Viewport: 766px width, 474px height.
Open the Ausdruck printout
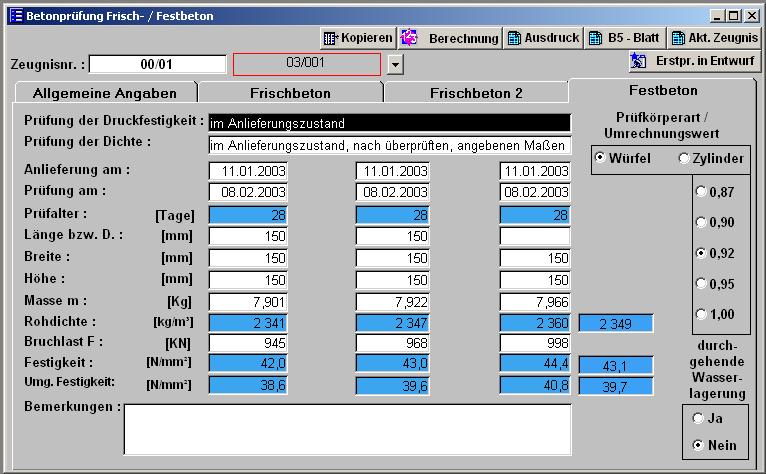pos(543,38)
